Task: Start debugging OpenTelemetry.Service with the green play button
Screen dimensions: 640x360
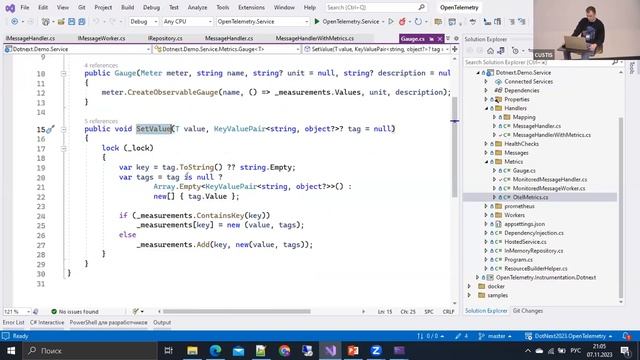Action: click(x=317, y=22)
